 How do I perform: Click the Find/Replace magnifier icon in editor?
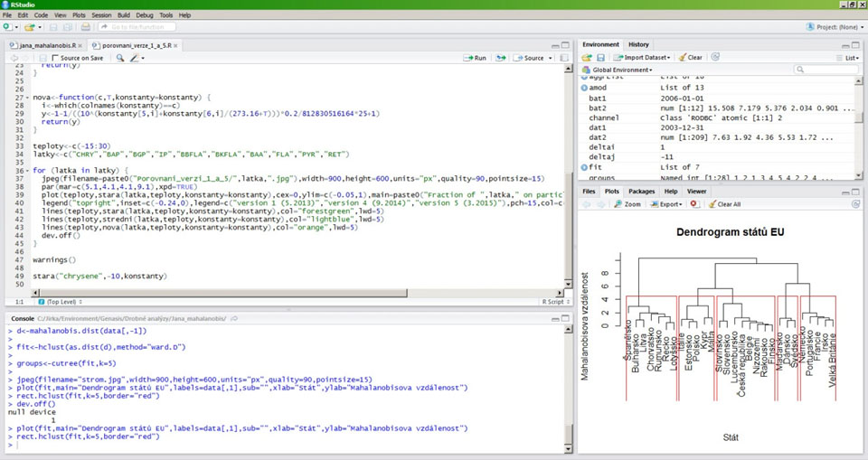(120, 58)
